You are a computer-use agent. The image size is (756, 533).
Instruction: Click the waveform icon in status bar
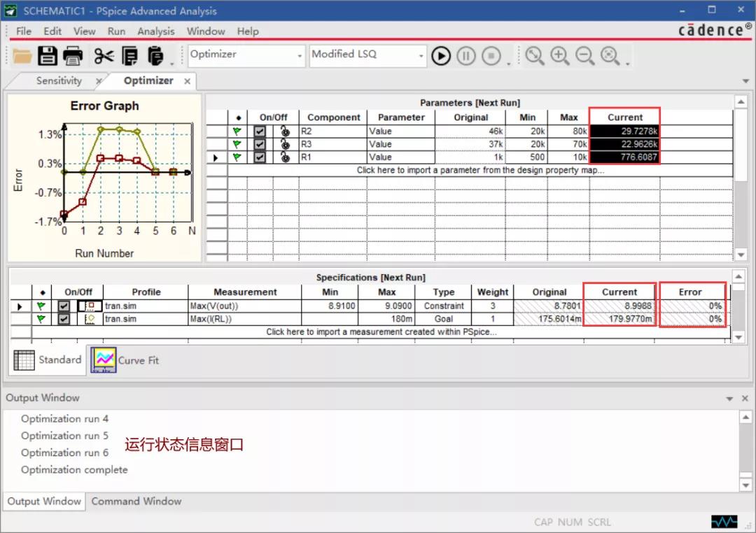(724, 522)
